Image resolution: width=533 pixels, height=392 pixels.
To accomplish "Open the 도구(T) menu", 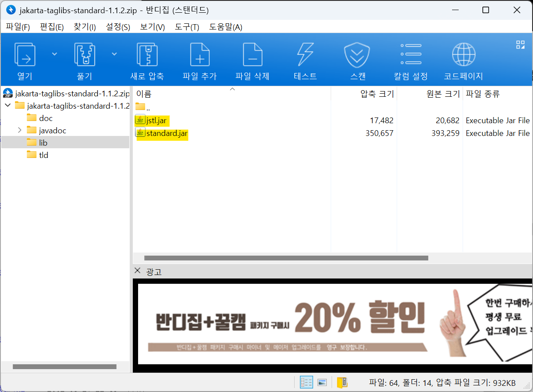I will pyautogui.click(x=187, y=27).
